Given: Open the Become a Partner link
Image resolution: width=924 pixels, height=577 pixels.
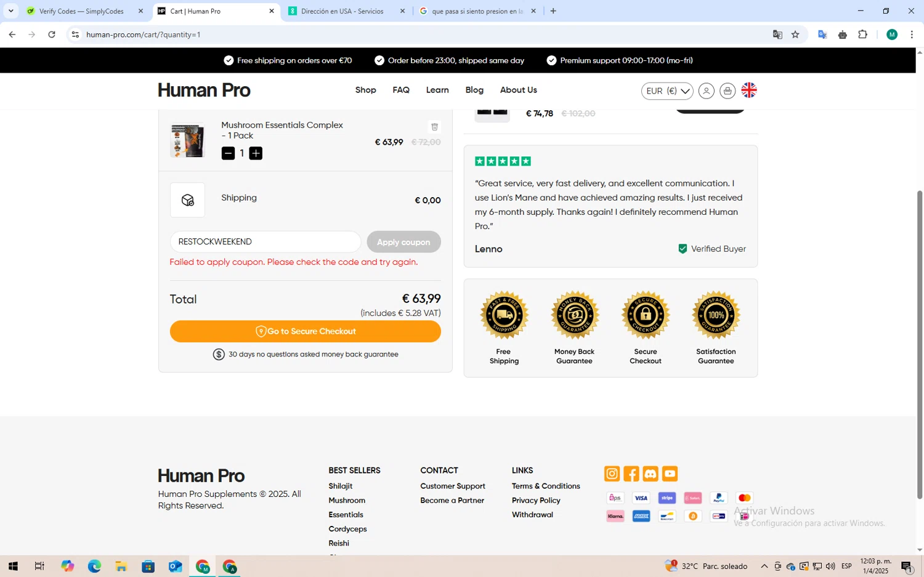Looking at the screenshot, I should (452, 500).
